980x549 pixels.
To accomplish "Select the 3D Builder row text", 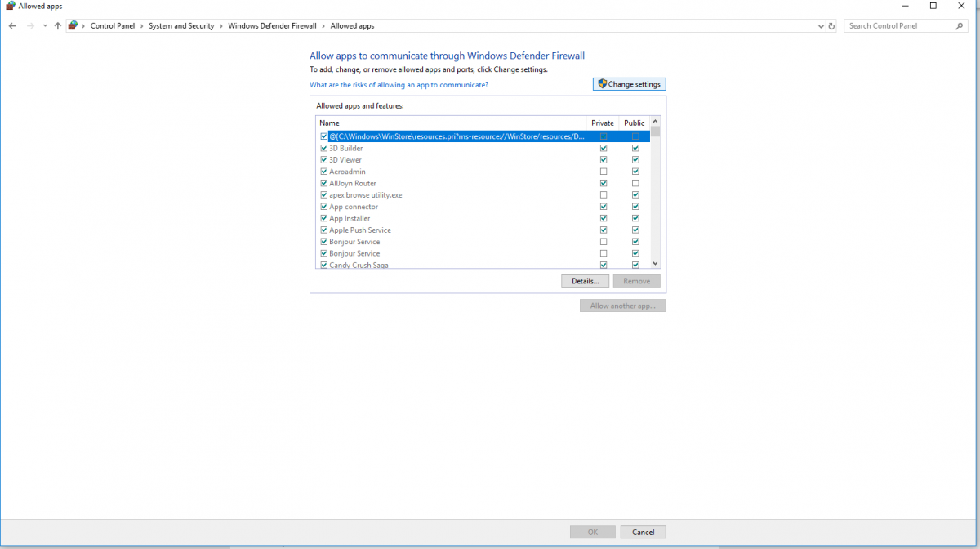I will click(346, 149).
